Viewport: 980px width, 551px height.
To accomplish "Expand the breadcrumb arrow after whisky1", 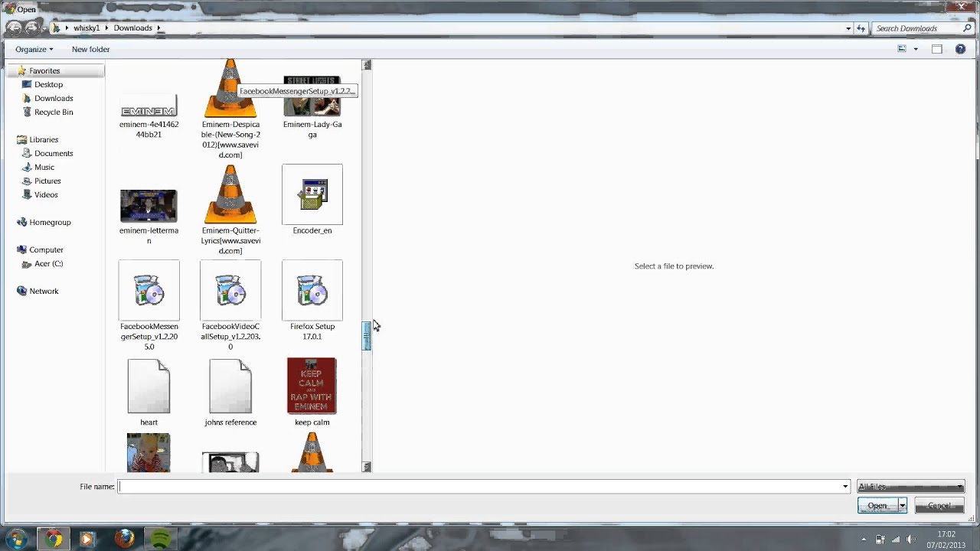I will pyautogui.click(x=106, y=28).
